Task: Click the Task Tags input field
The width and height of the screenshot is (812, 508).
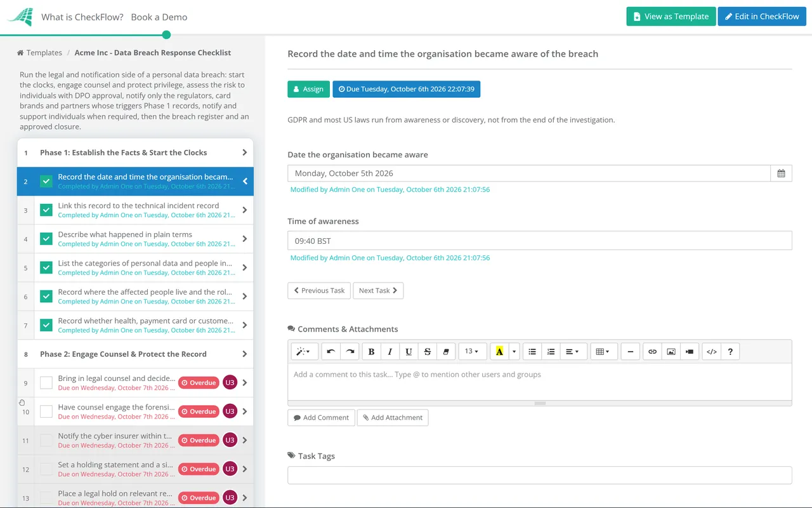Action: click(540, 475)
